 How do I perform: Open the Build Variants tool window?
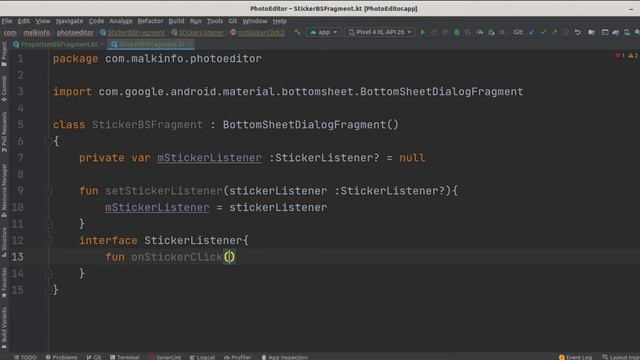4,328
